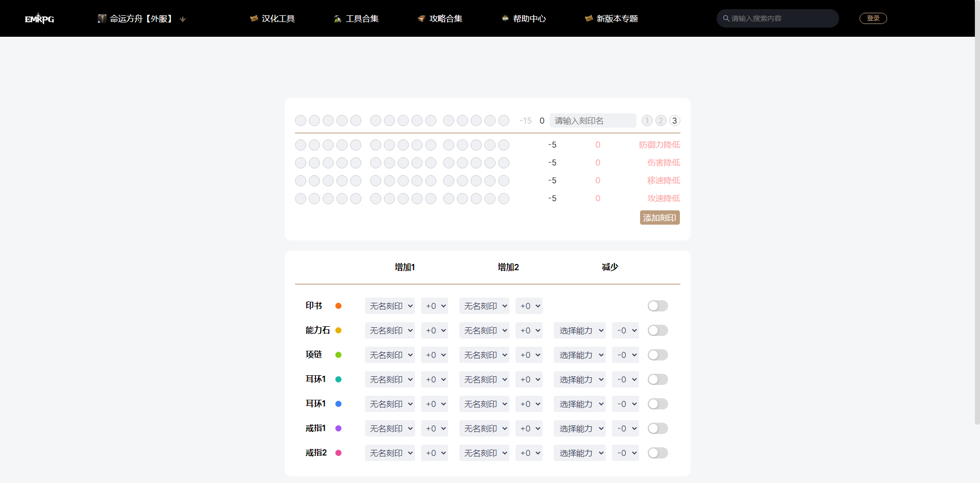Click the 伤害降低 label

(664, 162)
